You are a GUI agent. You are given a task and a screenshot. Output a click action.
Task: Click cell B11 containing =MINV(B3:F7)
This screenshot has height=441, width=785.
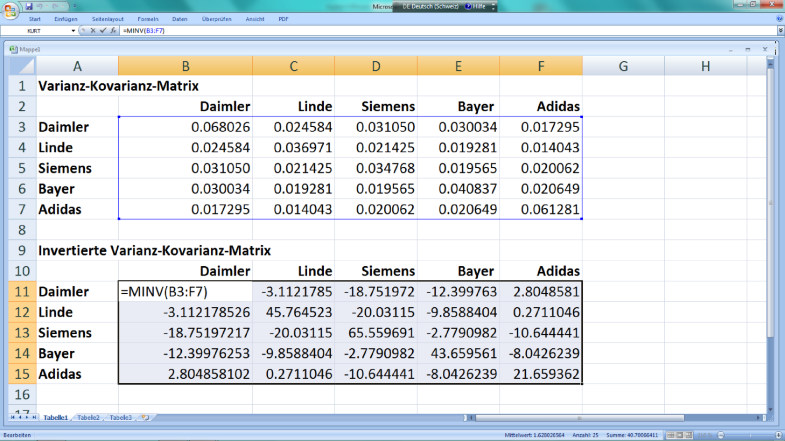pos(185,291)
